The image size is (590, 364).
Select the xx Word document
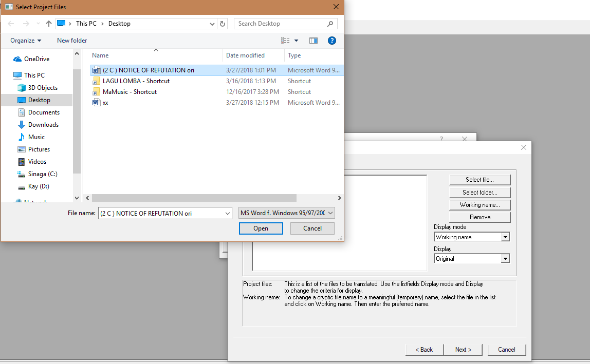point(105,103)
